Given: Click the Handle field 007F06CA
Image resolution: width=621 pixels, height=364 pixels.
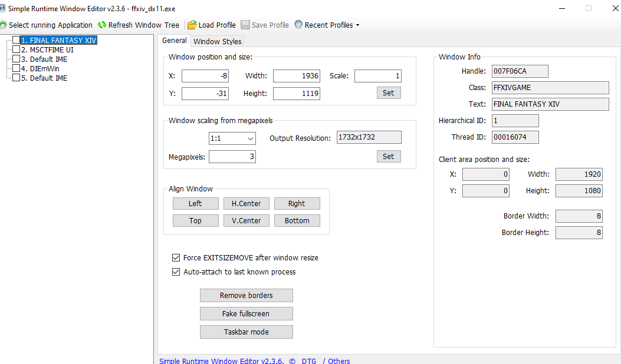Looking at the screenshot, I should pyautogui.click(x=520, y=71).
